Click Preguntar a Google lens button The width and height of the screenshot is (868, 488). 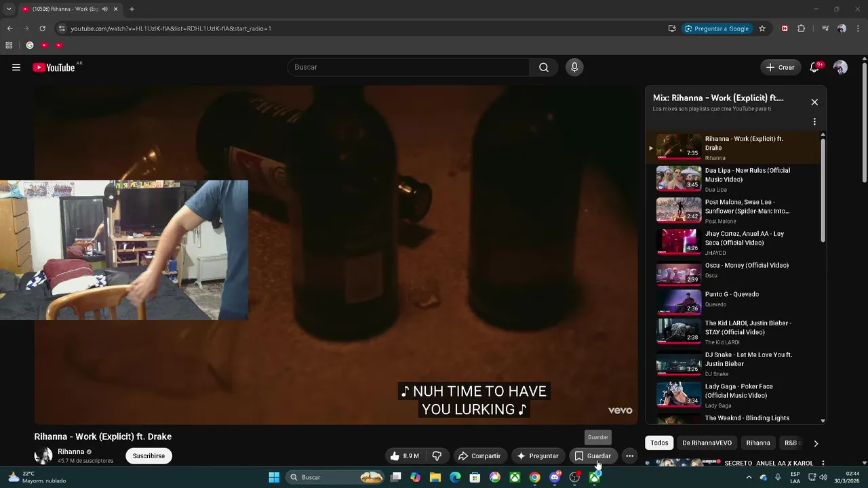click(717, 28)
